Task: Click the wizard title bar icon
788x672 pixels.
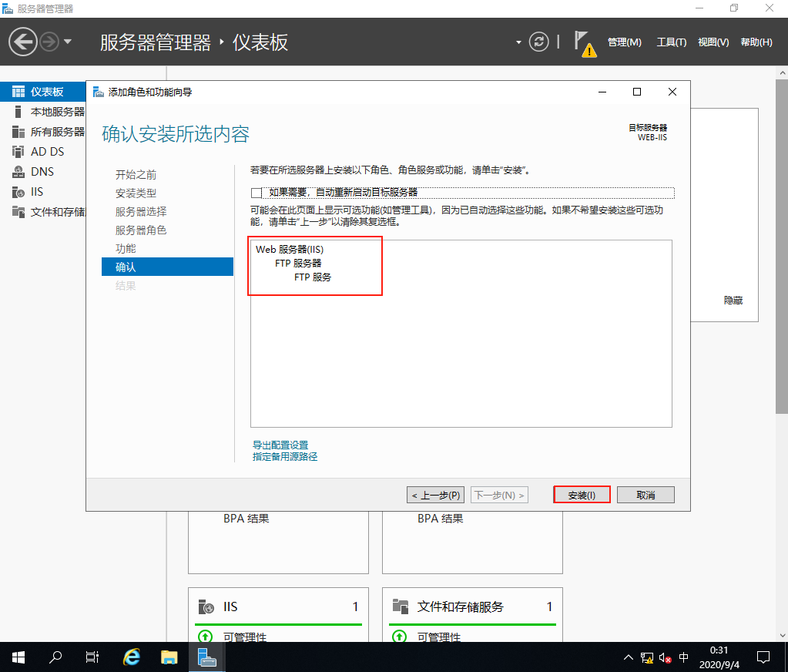Action: [99, 92]
